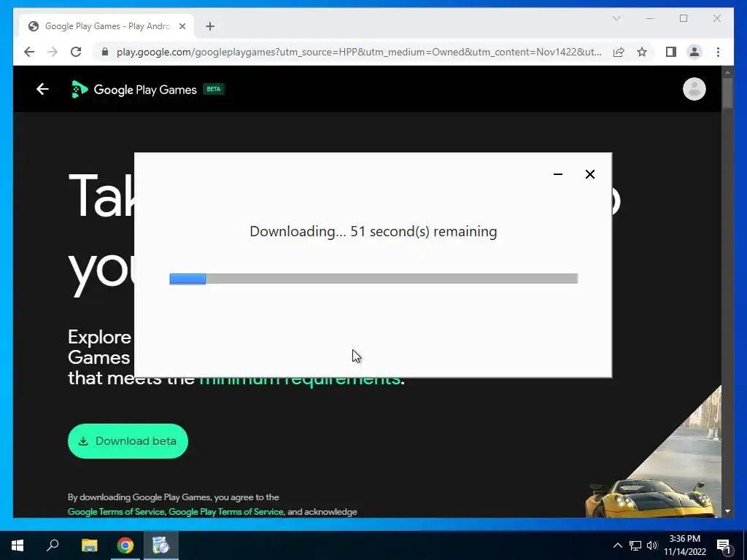Open volume control tray icon
The image size is (747, 560).
coord(652,545)
